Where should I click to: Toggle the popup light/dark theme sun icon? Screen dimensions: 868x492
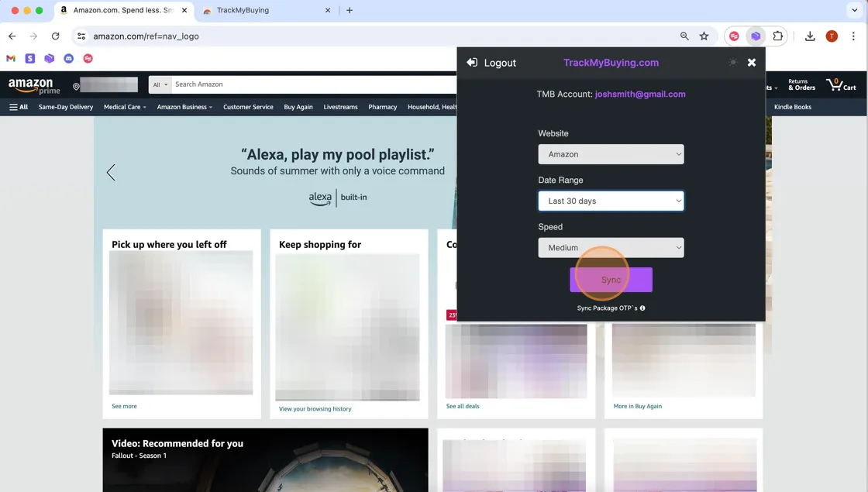[x=733, y=63]
